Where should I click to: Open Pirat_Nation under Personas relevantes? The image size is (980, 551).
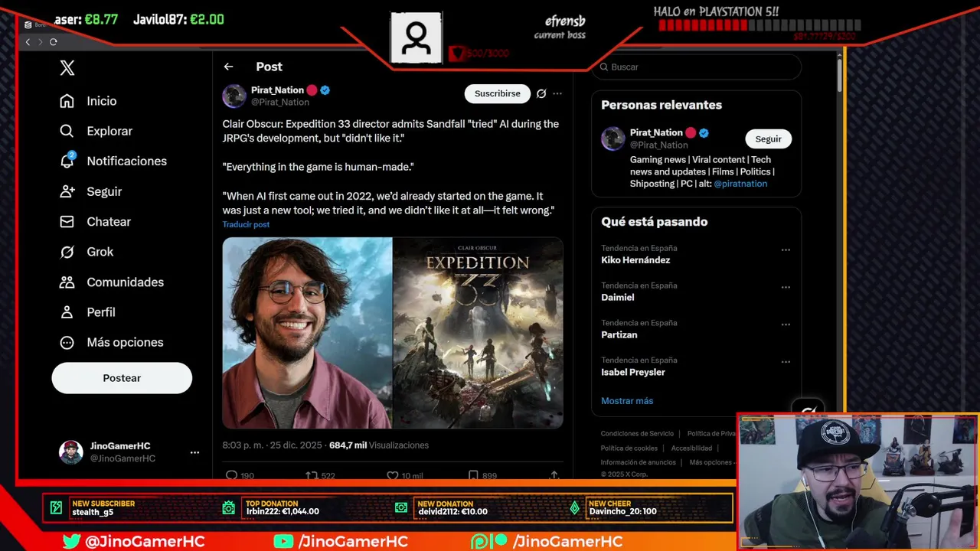656,132
